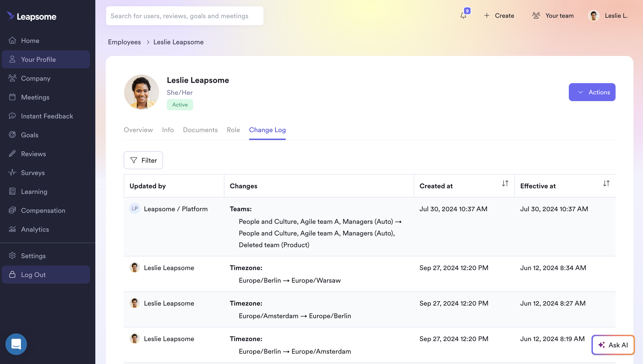Click Europe/Berlin → Europe/Warsaw change

click(x=290, y=280)
